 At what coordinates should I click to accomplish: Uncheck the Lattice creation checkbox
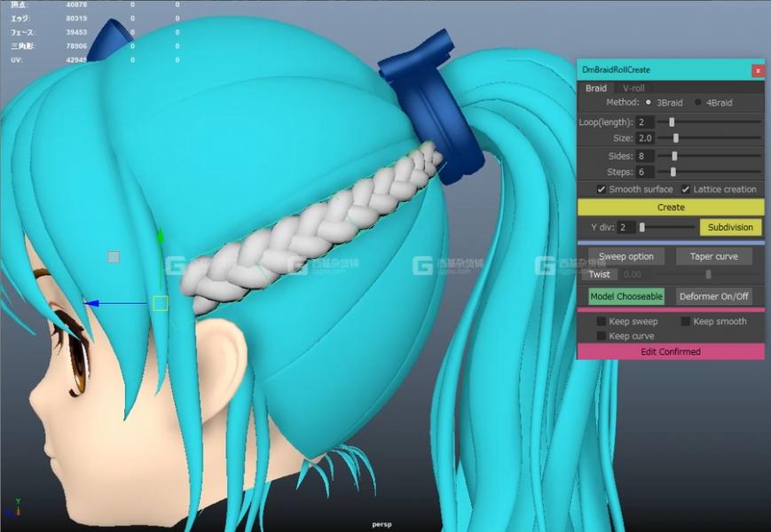[686, 189]
